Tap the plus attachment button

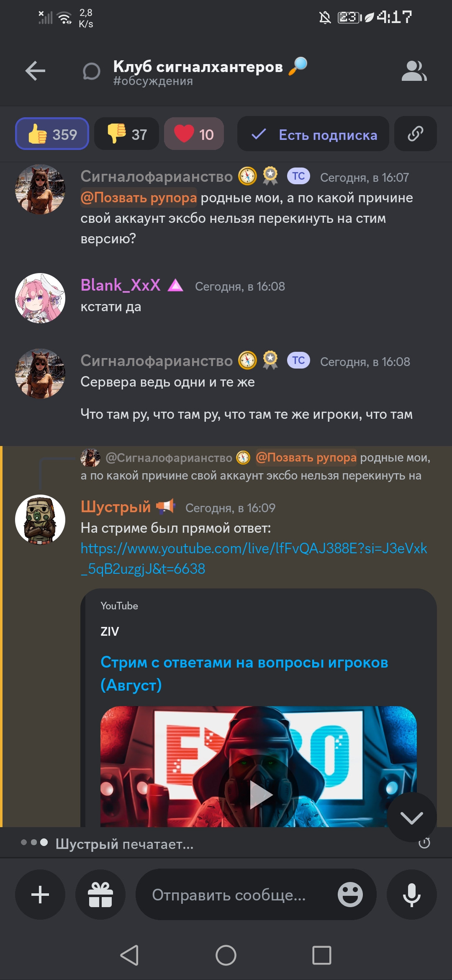[40, 895]
